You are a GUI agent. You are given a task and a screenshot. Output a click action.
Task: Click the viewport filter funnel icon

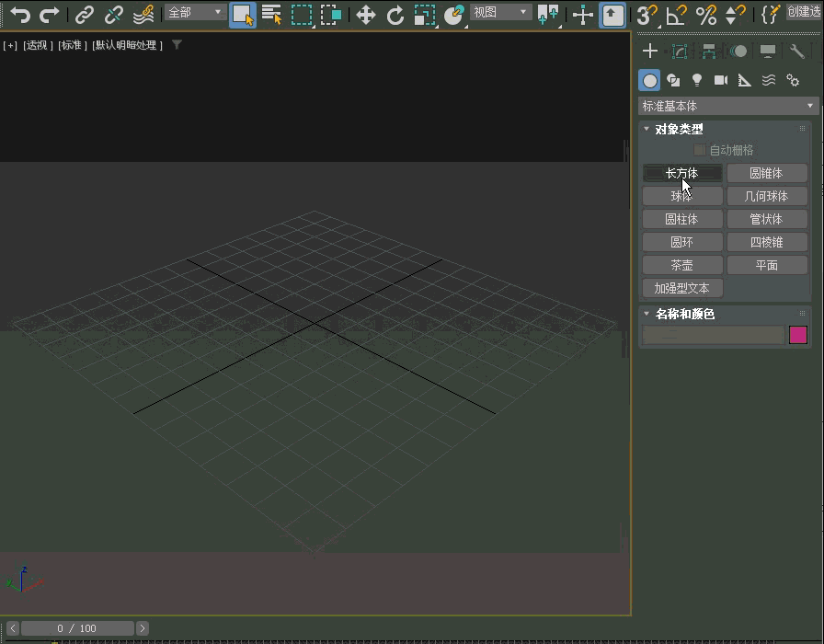(x=177, y=45)
